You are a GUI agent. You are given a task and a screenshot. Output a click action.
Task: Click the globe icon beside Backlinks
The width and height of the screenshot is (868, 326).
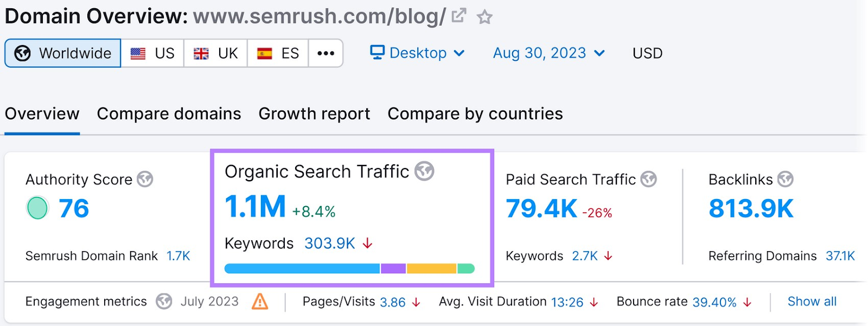785,179
